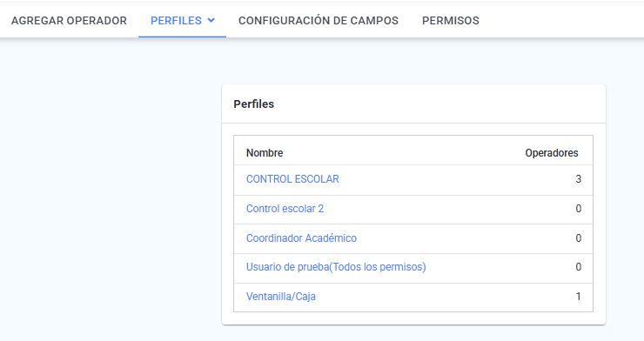Click the blue underline below PERFILES tab
Screen dimensions: 644x341
(x=183, y=37)
